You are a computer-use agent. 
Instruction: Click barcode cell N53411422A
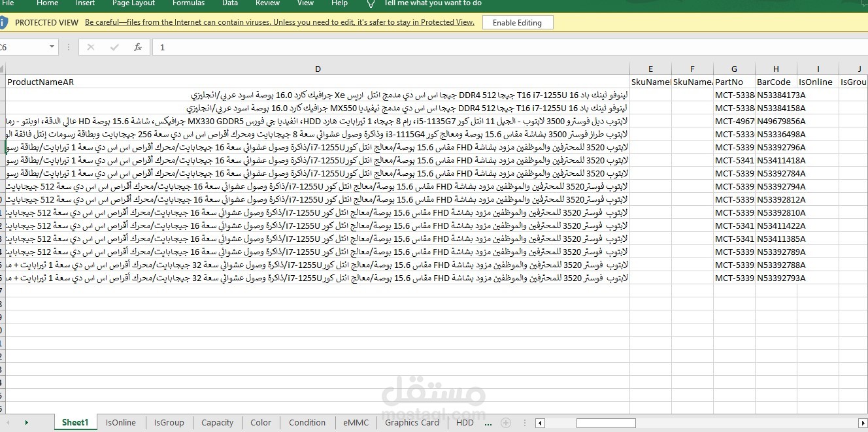776,225
